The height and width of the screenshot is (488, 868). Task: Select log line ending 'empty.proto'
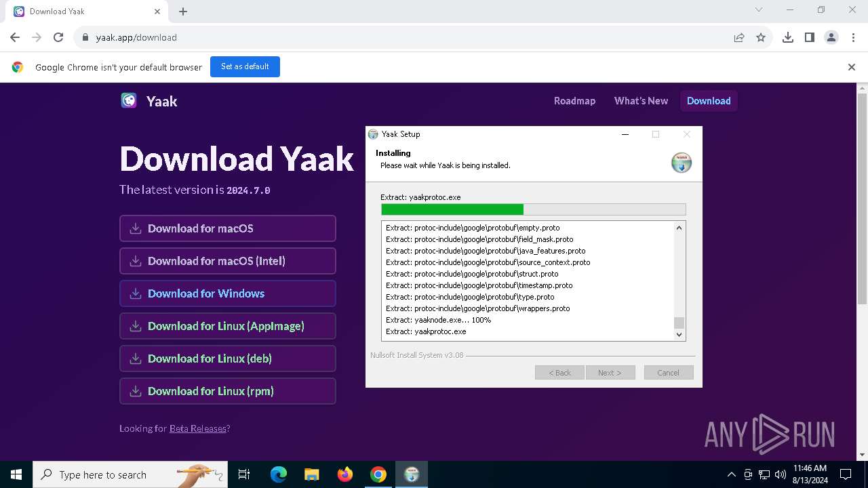tap(473, 228)
